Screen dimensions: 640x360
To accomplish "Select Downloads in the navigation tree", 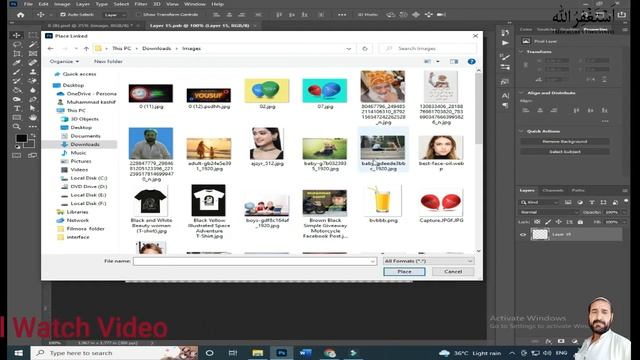I will click(x=85, y=144).
